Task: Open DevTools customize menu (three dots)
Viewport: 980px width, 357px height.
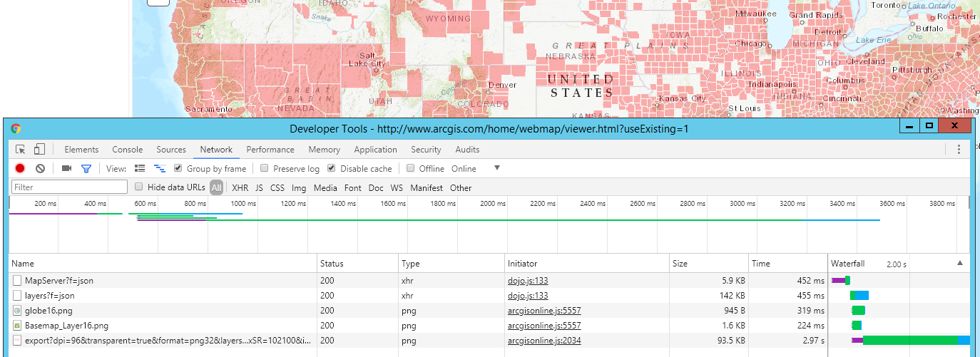Action: pyautogui.click(x=959, y=150)
